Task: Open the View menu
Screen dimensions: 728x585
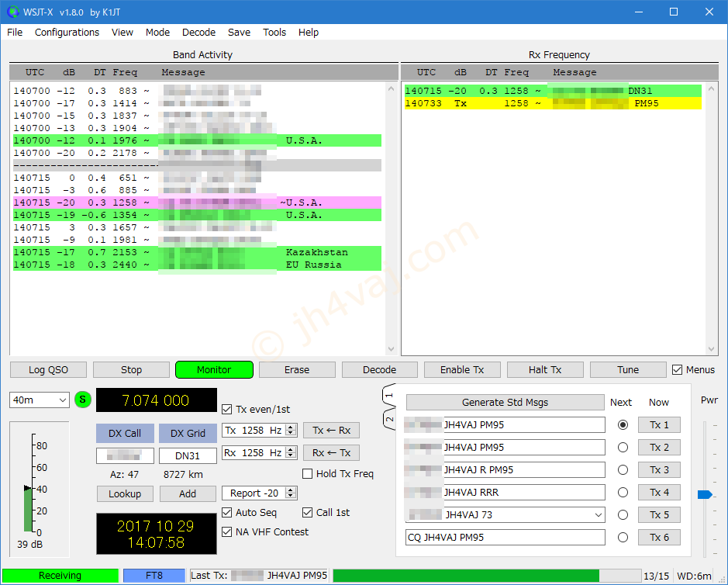Action: 122,32
